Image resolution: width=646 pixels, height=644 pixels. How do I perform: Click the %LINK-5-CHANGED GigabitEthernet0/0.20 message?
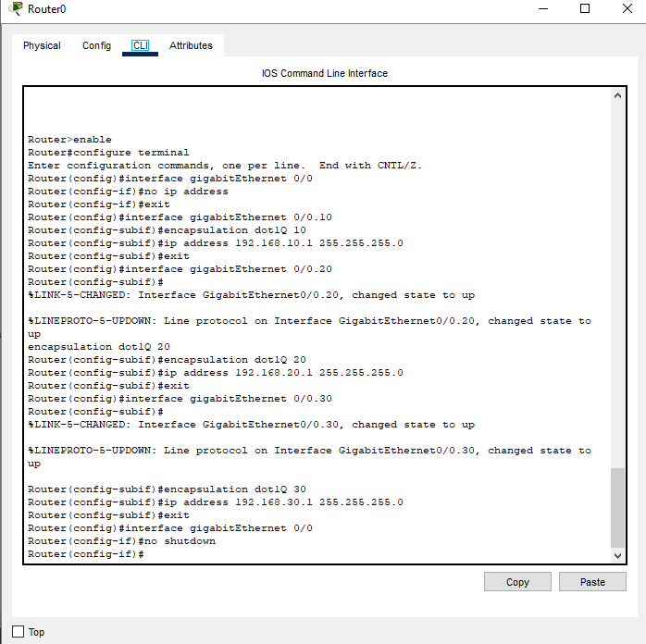(252, 295)
